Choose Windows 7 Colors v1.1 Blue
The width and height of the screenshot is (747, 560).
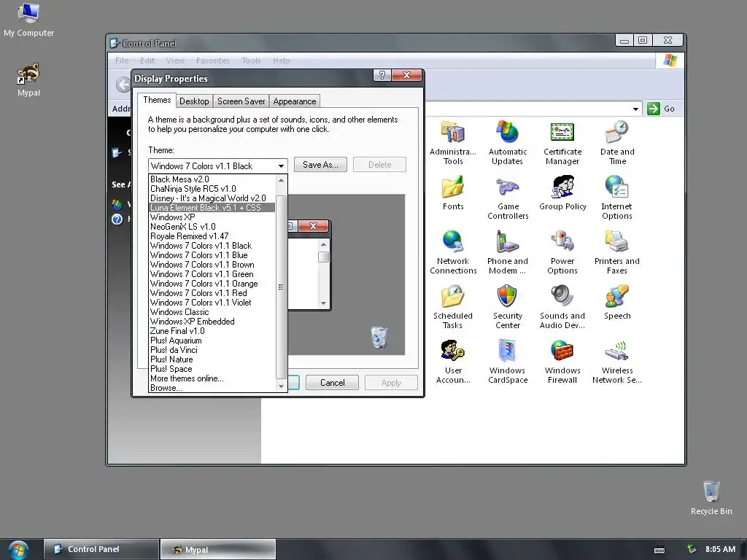[212, 255]
